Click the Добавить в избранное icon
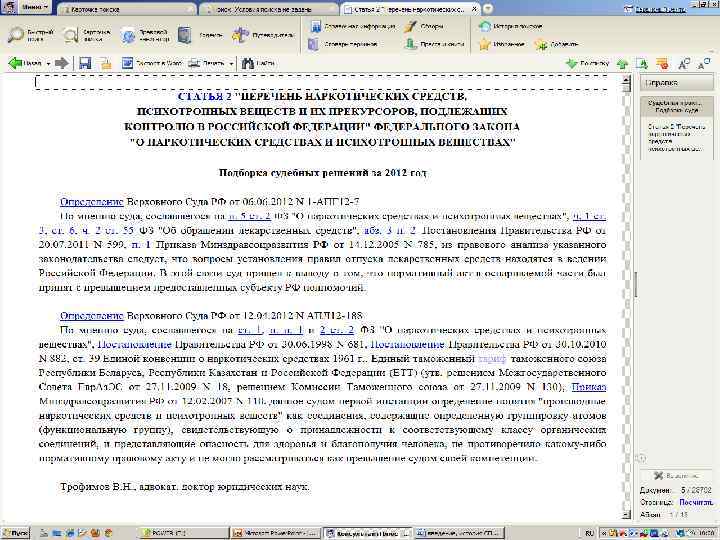Viewport: 720px width, 540px height. (542, 45)
